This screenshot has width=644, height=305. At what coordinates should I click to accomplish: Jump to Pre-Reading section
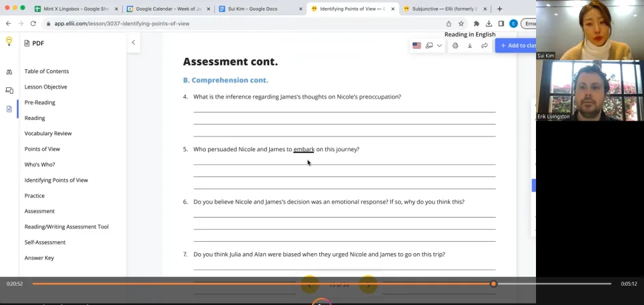[39, 103]
